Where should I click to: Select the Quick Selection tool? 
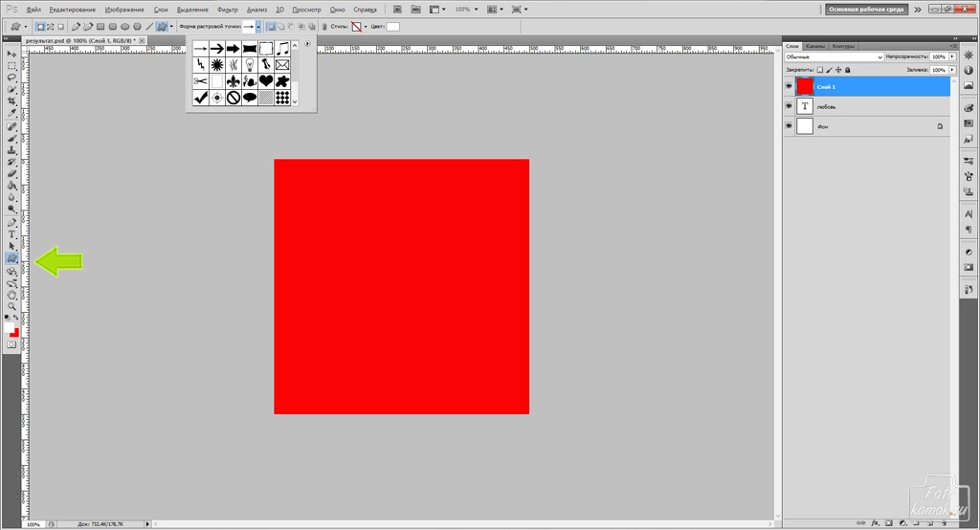coord(11,89)
